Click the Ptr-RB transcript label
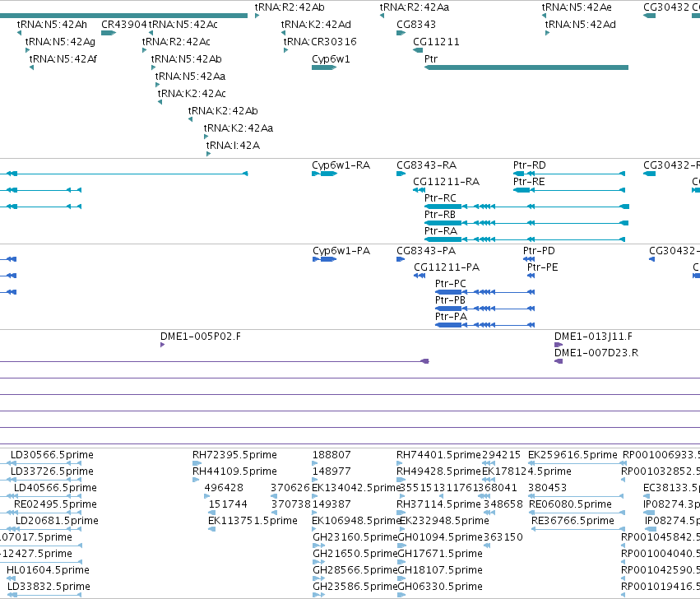Viewport: 700px width, 599px height. click(440, 215)
